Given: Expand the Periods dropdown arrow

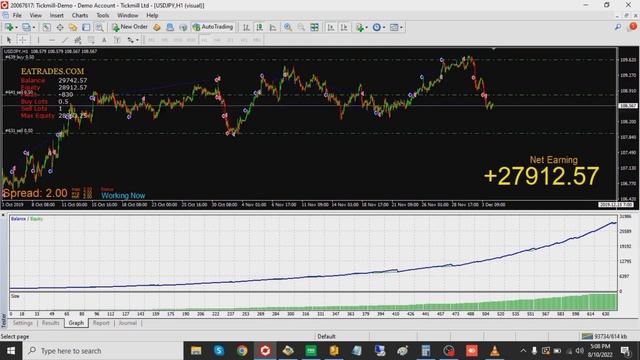Looking at the screenshot, I should click(384, 27).
